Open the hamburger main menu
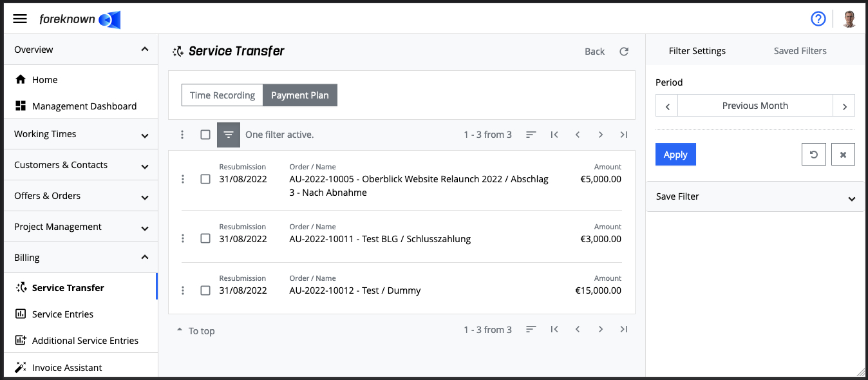Viewport: 868px width, 380px height. coord(20,19)
